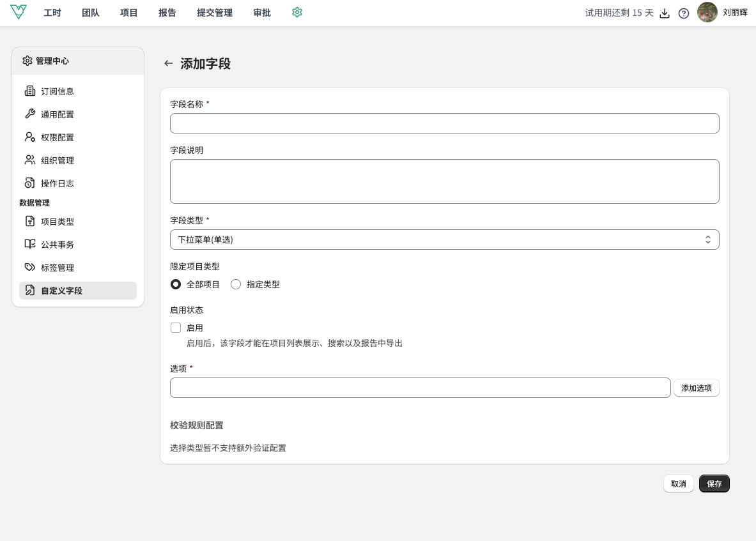Go to 权限配置 in the sidebar
Image resolution: width=756 pixels, height=541 pixels.
click(x=58, y=137)
